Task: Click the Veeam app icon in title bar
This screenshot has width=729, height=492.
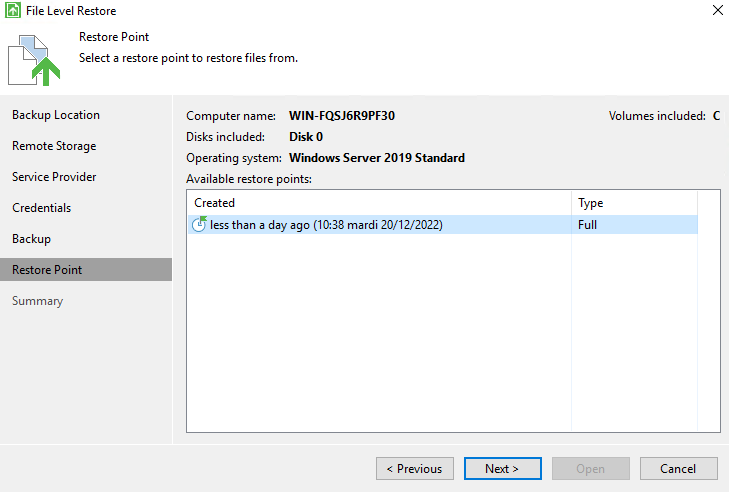Action: [13, 10]
